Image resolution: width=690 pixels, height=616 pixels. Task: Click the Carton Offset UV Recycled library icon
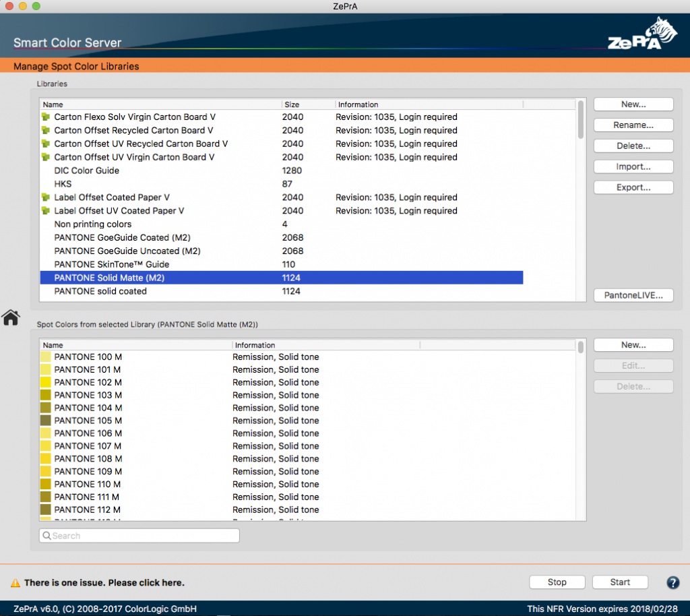[x=45, y=144]
